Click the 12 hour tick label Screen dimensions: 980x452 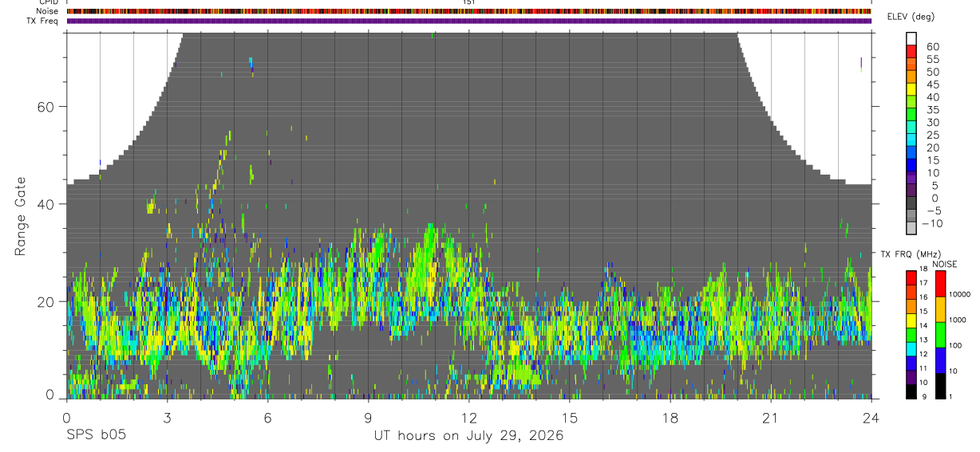pos(469,418)
